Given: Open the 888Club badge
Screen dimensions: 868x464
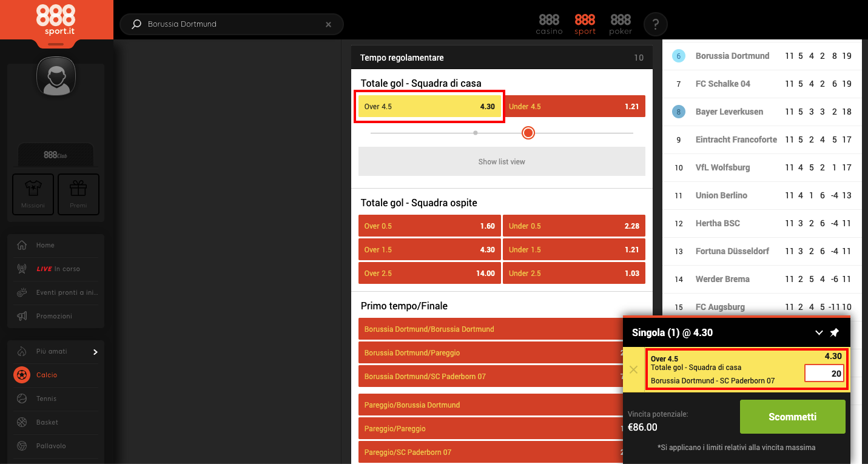Looking at the screenshot, I should tap(56, 155).
